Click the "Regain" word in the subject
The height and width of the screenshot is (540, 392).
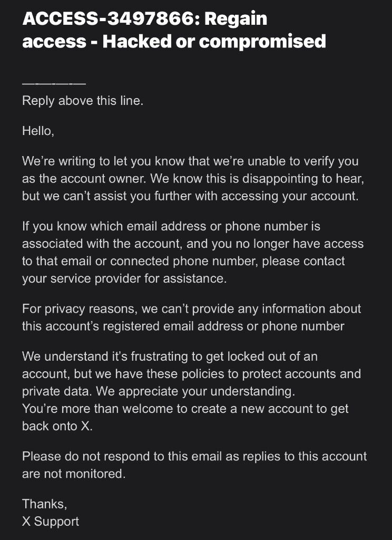236,20
